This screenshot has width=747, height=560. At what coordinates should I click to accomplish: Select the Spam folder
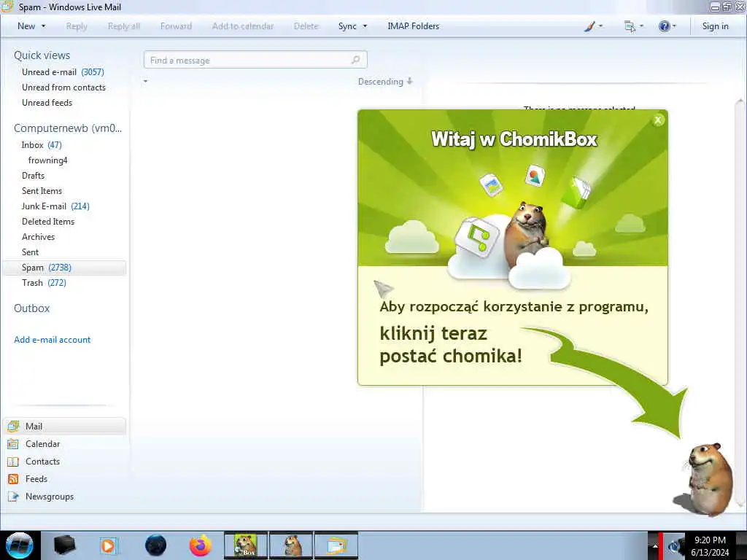coord(64,268)
